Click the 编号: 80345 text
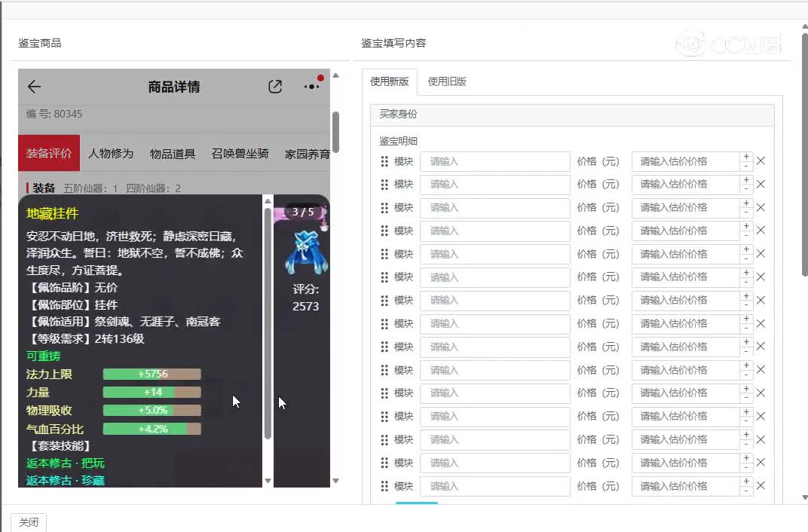Screen dimensions: 808x532 pyautogui.click(x=54, y=114)
